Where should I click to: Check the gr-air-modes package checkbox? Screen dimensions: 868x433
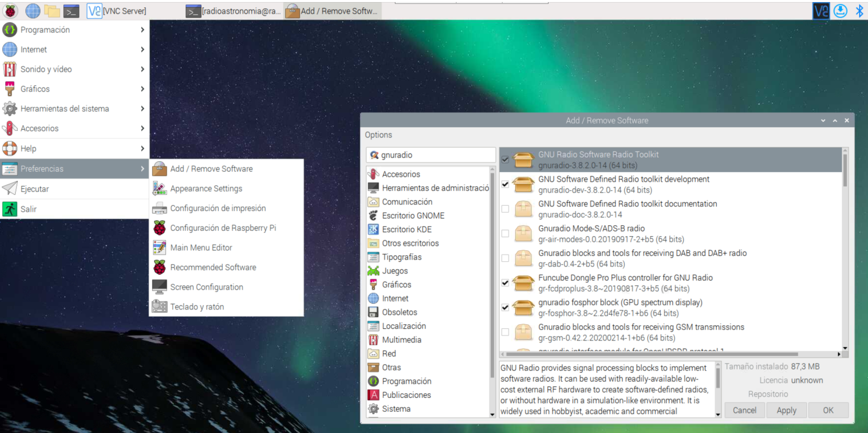tap(505, 234)
